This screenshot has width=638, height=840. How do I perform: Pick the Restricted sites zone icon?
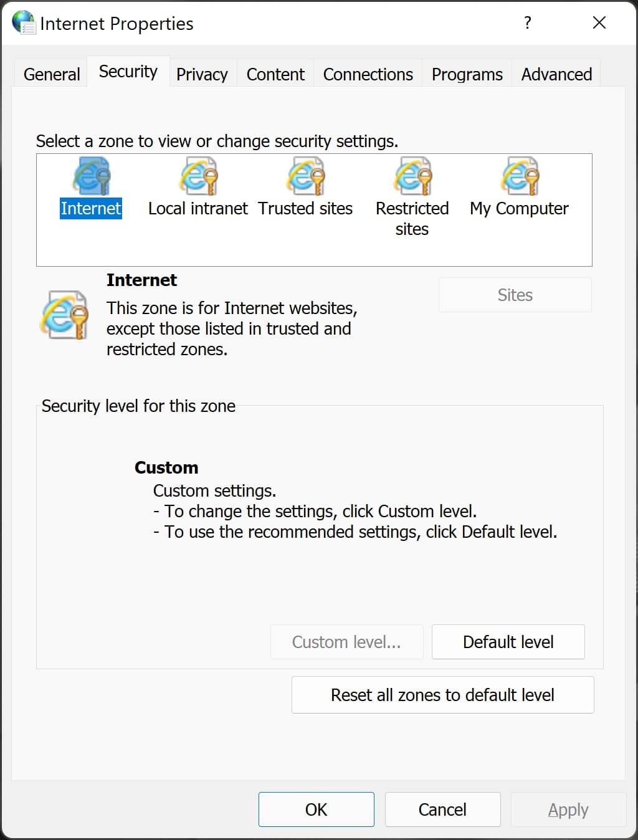[x=412, y=176]
